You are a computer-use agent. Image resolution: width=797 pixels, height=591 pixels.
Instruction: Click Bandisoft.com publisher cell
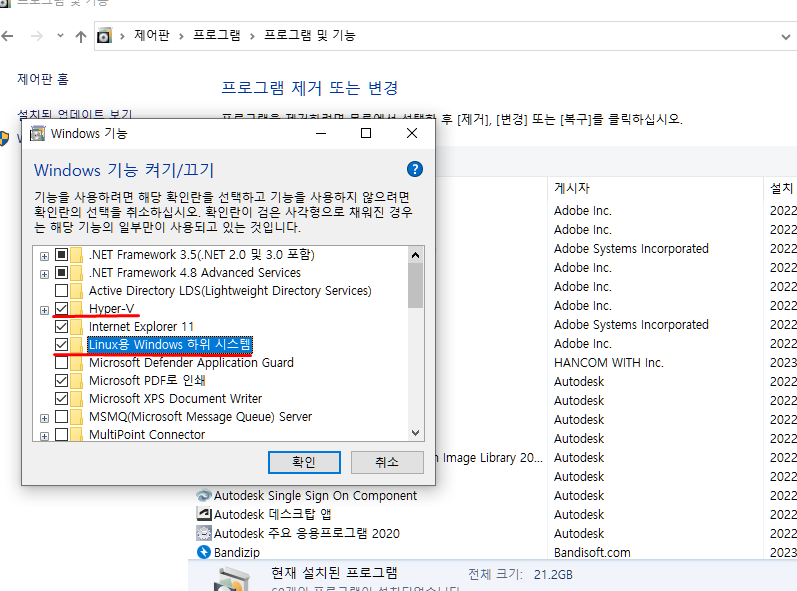pos(592,553)
